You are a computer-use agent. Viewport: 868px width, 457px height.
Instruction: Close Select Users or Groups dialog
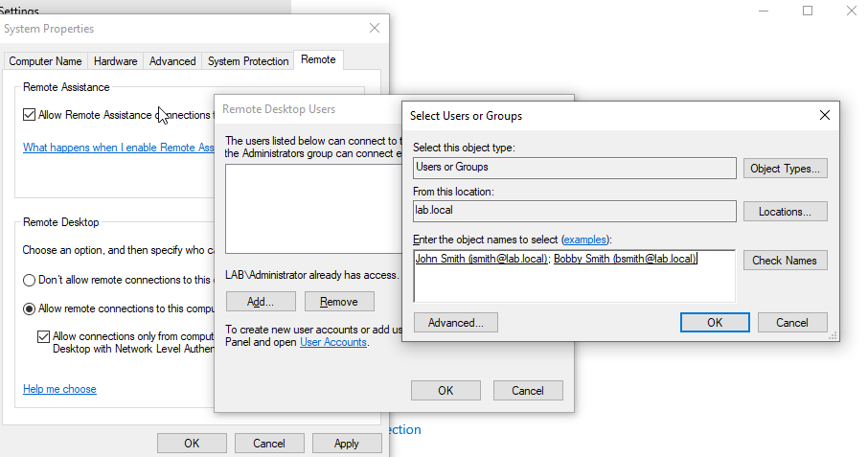[x=824, y=115]
